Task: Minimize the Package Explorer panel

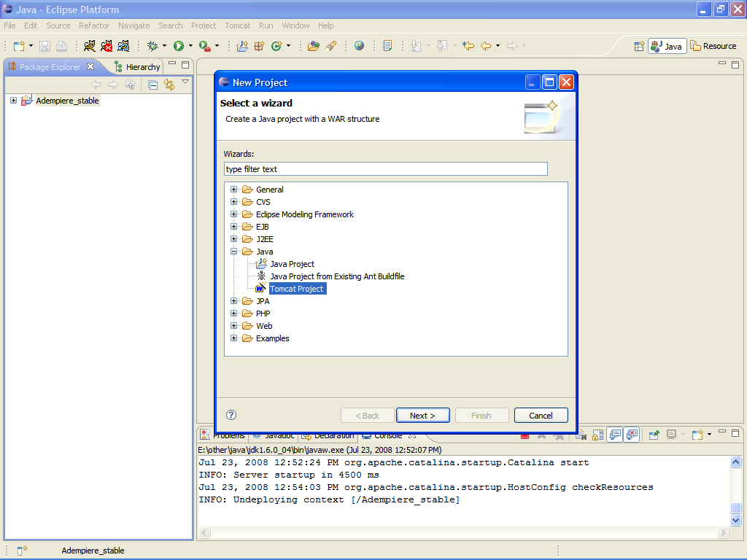Action: [172, 64]
